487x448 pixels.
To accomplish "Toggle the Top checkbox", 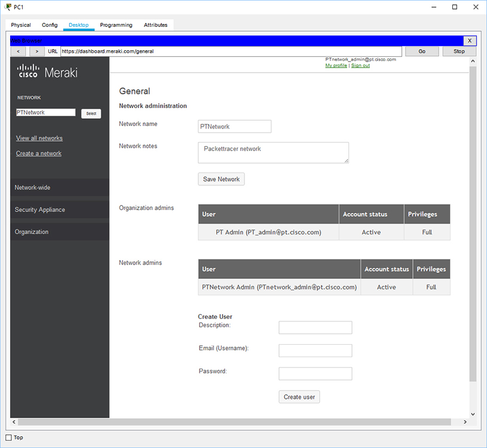I will 9,437.
